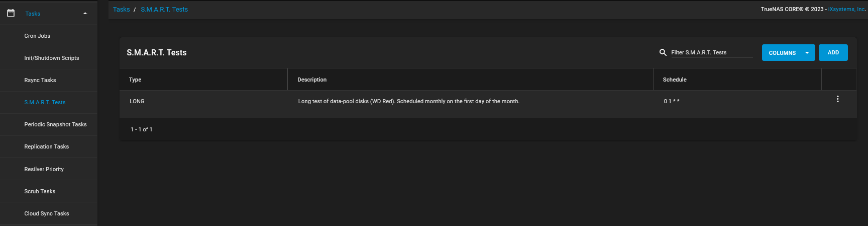Sort by the Schedule column header
This screenshot has width=868, height=226.
[x=674, y=80]
